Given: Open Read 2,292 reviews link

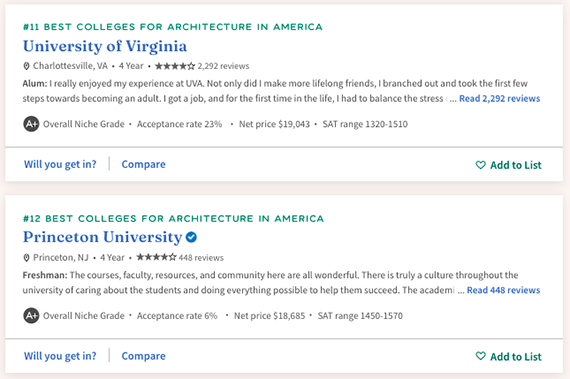Looking at the screenshot, I should click(499, 98).
